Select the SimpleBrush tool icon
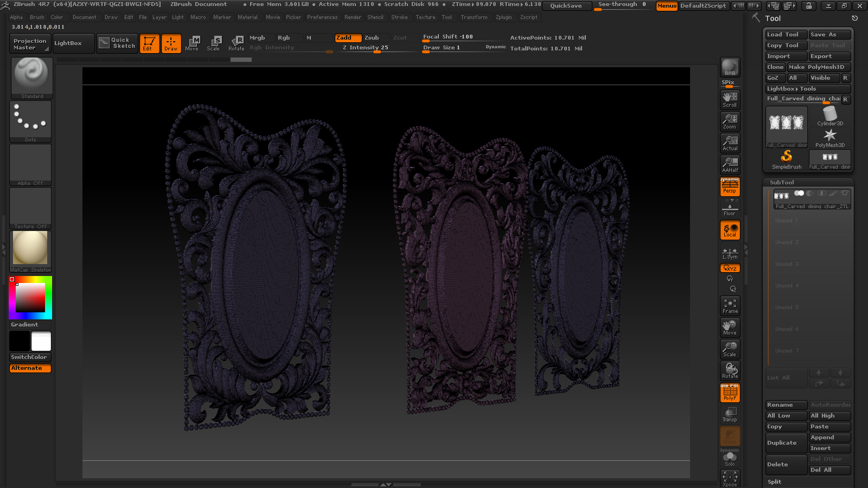 (x=787, y=159)
